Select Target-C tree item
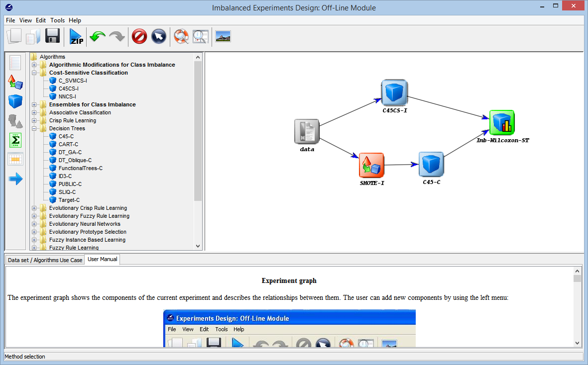 (69, 200)
